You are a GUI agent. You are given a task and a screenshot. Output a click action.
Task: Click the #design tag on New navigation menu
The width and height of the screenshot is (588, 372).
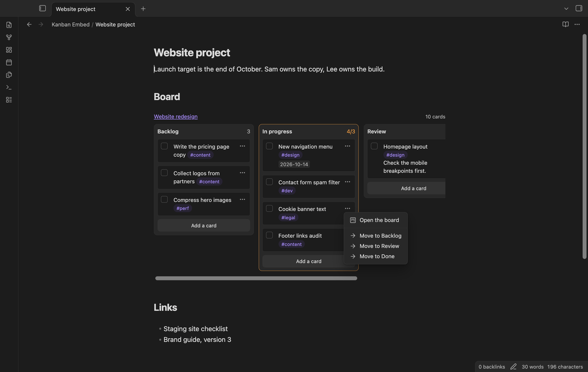pos(291,155)
